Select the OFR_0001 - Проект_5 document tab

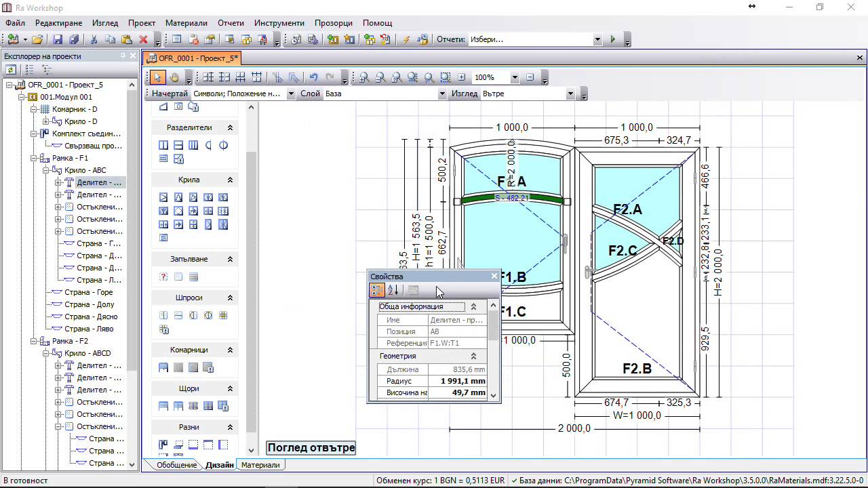click(x=193, y=58)
